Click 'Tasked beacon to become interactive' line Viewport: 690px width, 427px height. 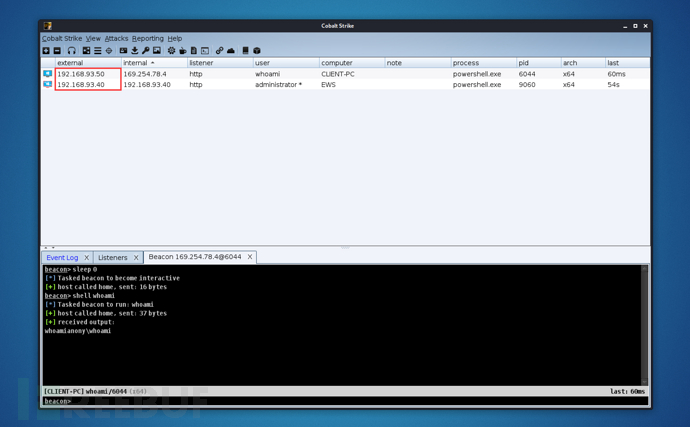[x=118, y=278]
